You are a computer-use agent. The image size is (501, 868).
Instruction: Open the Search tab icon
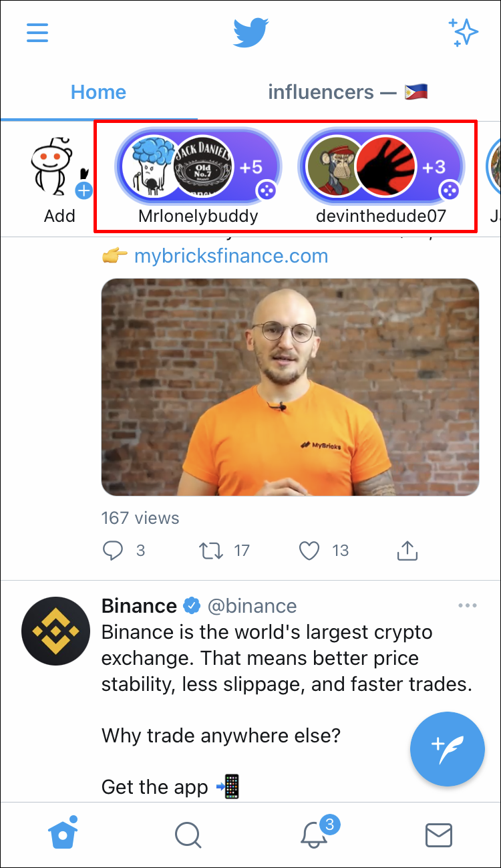(x=188, y=835)
